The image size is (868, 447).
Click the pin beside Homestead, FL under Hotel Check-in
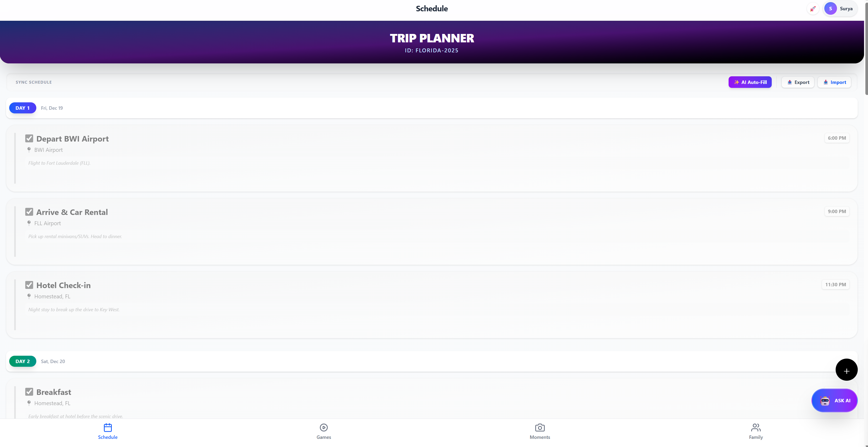tap(29, 296)
